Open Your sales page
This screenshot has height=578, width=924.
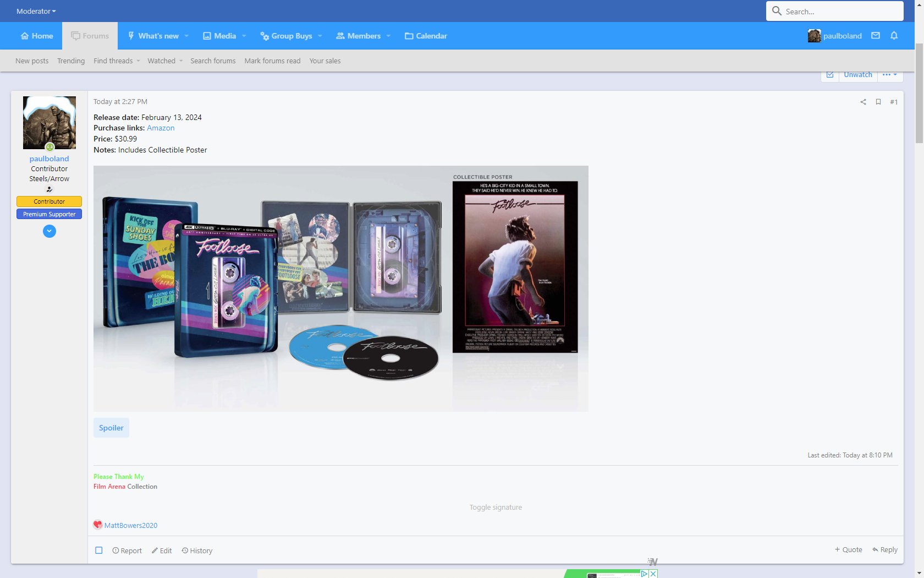click(x=325, y=61)
